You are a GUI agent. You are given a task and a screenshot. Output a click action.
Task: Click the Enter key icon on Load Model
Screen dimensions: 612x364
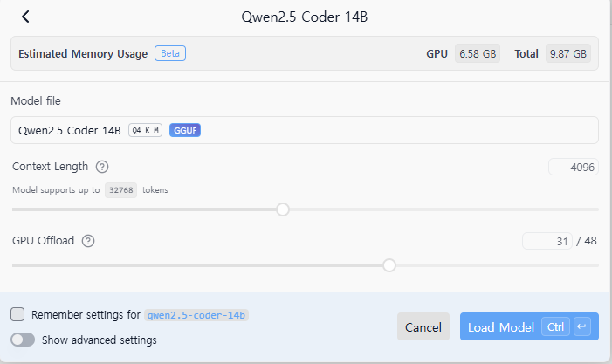(x=582, y=326)
